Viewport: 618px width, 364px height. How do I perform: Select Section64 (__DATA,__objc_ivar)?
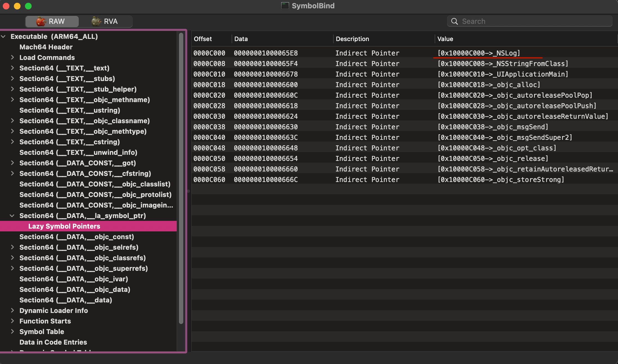pyautogui.click(x=74, y=279)
